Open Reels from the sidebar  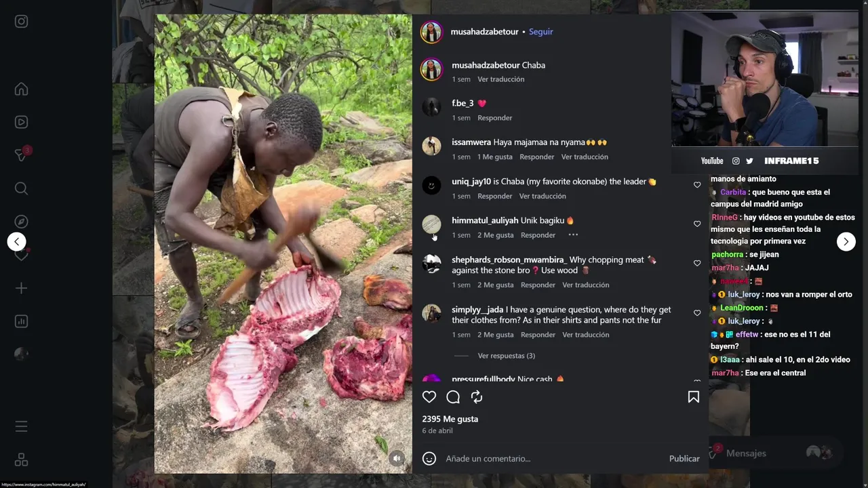point(21,122)
